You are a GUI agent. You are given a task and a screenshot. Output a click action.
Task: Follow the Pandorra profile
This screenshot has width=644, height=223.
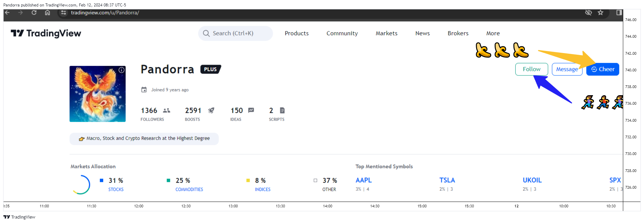pyautogui.click(x=532, y=69)
